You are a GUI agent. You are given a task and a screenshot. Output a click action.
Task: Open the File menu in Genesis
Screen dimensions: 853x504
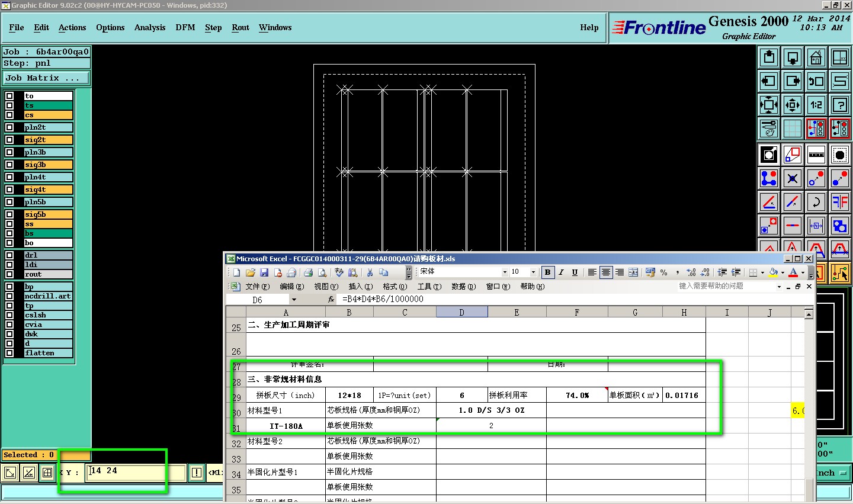tap(17, 28)
